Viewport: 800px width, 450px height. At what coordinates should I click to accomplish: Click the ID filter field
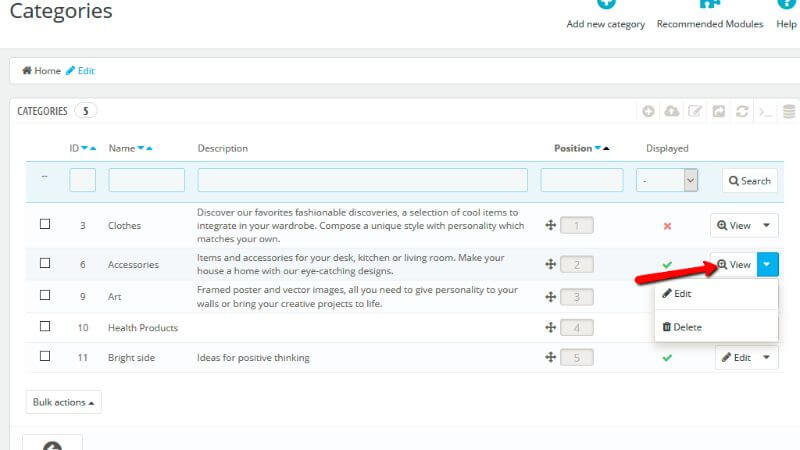83,180
